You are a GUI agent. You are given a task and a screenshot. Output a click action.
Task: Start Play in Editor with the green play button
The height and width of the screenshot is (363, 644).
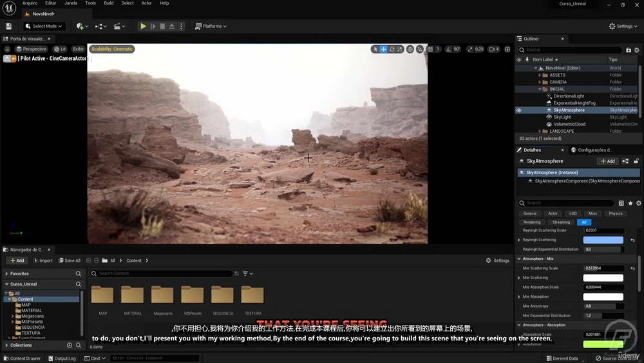pos(144,26)
